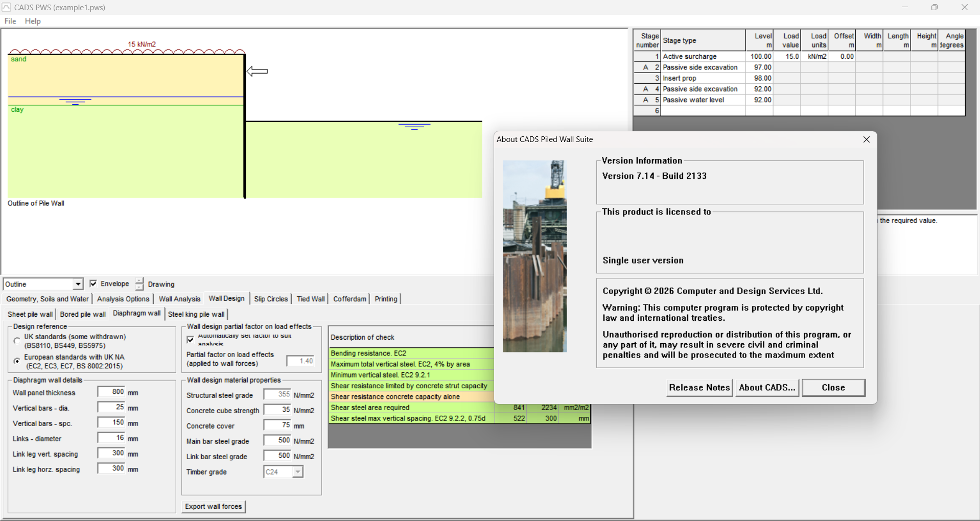This screenshot has width=980, height=521.
Task: Click the Vertical bars - spc. input field
Action: (x=111, y=422)
